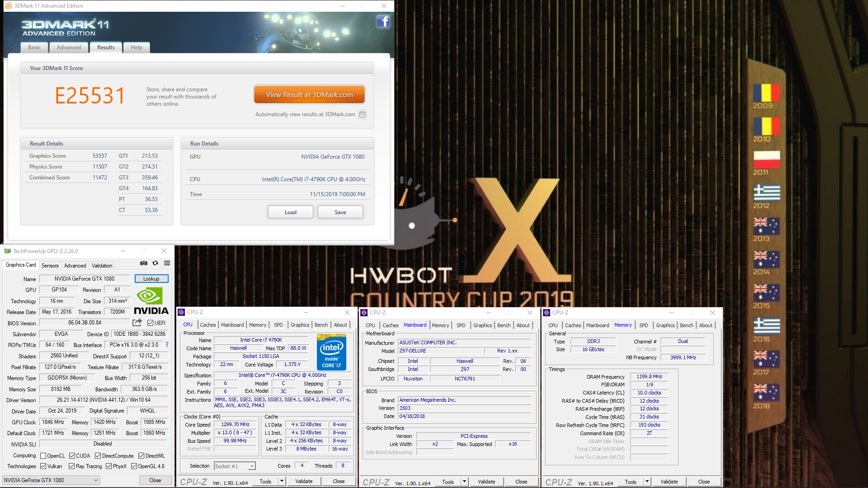This screenshot has width=868, height=488.
Task: Click the GPU Name field in GPU-Z
Action: (x=85, y=279)
